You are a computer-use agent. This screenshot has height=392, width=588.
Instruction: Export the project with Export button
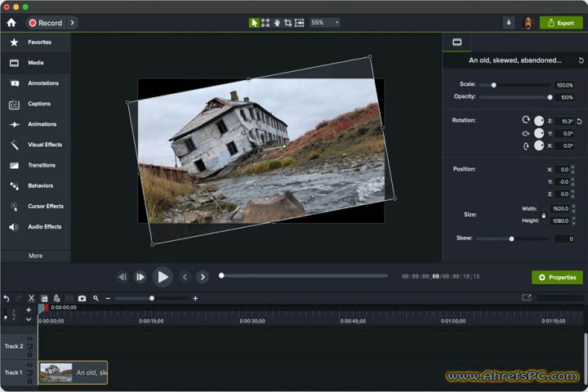(561, 23)
